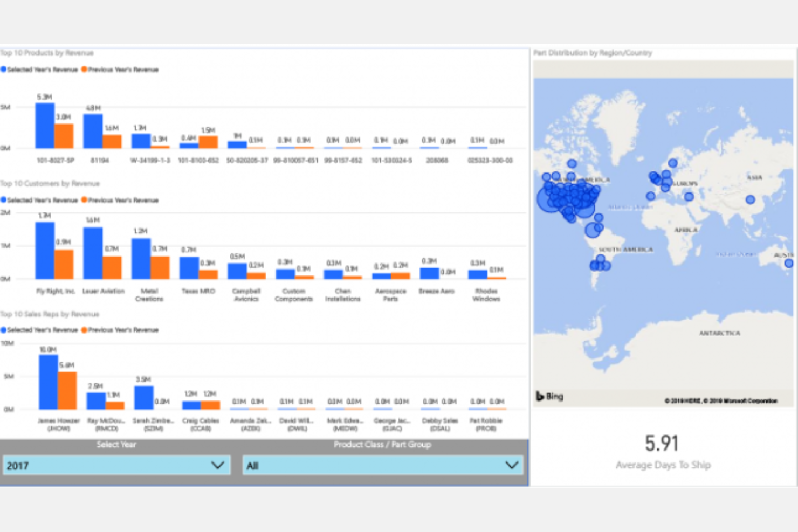The height and width of the screenshot is (532, 798).
Task: Select the Australia bubble on the map
Action: tap(789, 264)
